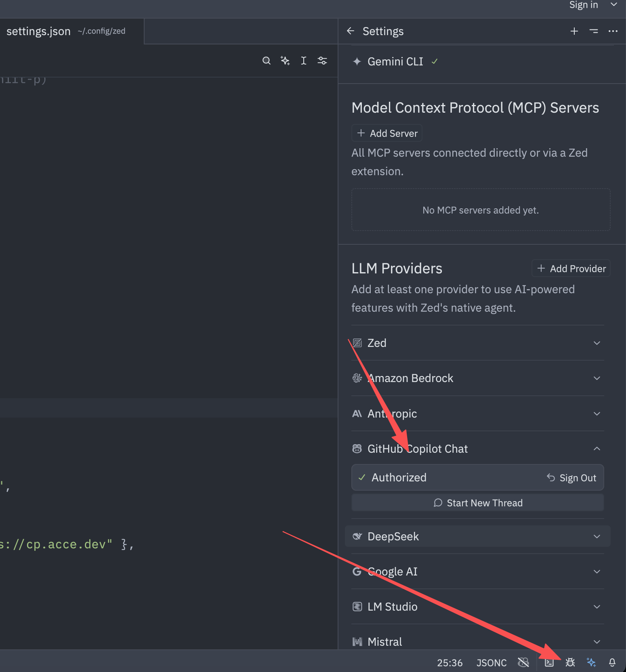Open buffer search with the magnifier icon
626x672 pixels.
point(266,61)
